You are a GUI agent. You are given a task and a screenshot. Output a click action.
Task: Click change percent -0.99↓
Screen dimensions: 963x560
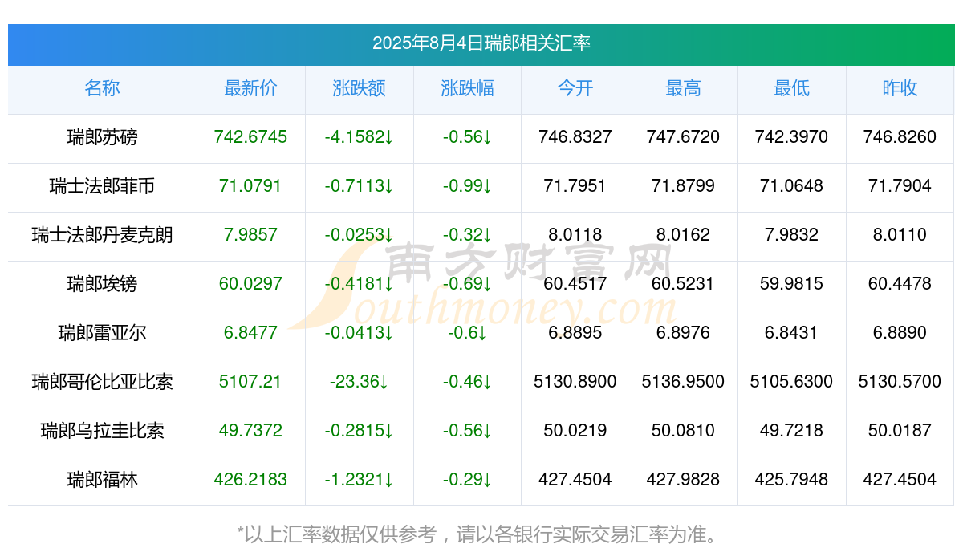tap(467, 186)
